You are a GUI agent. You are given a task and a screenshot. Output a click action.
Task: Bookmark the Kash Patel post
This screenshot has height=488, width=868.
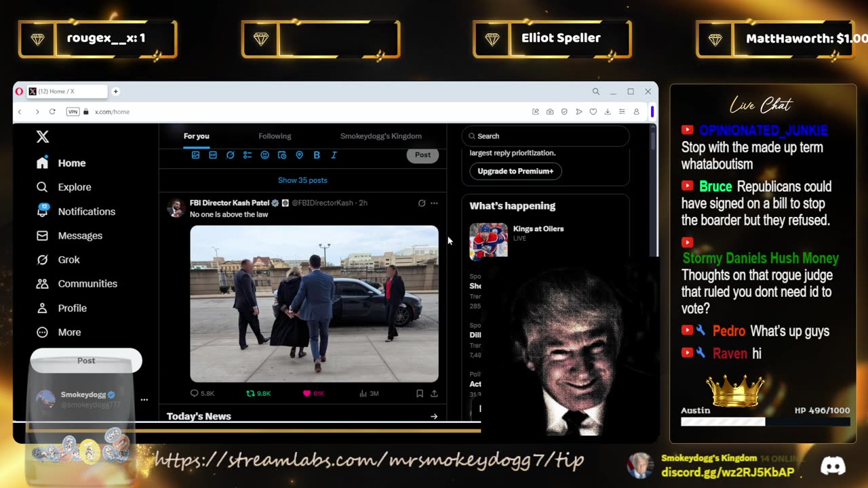[x=420, y=393]
